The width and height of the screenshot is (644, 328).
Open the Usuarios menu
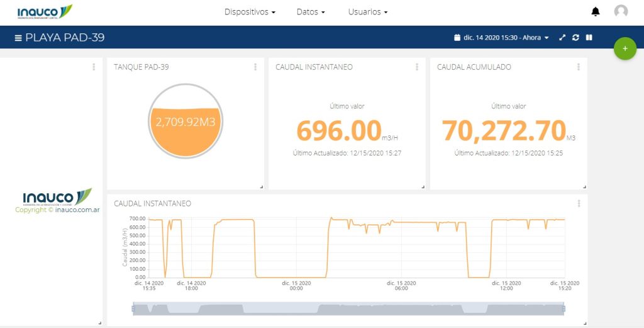tap(368, 12)
